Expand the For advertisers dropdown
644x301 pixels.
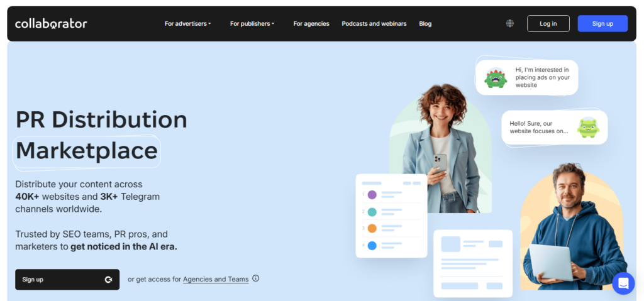pyautogui.click(x=187, y=24)
